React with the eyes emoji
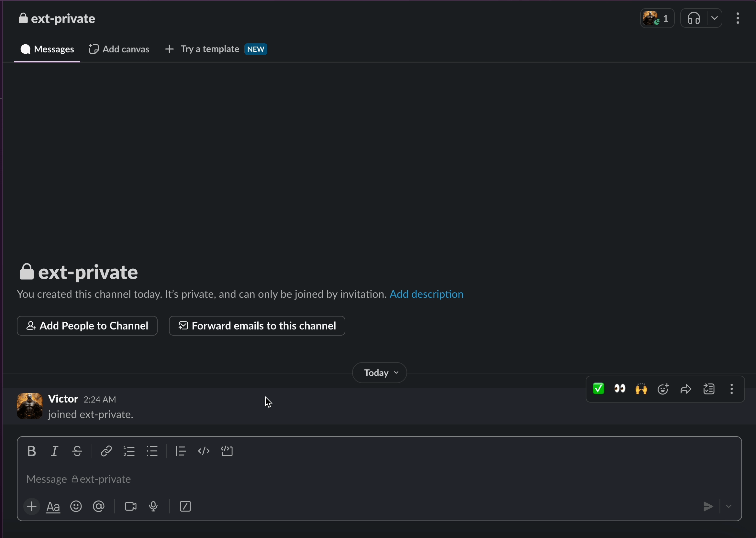The image size is (756, 538). [620, 389]
